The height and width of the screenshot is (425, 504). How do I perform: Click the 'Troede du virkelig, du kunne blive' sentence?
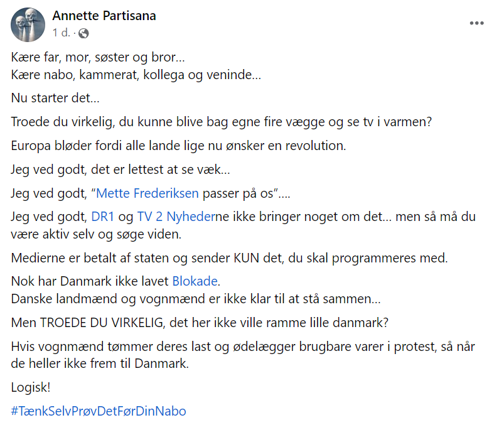click(x=221, y=122)
